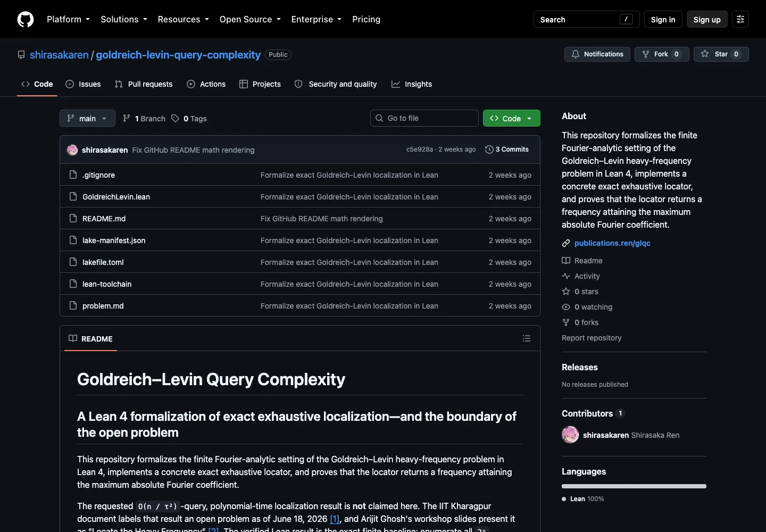Select the Code repository tab
The image size is (766, 532).
coord(37,84)
